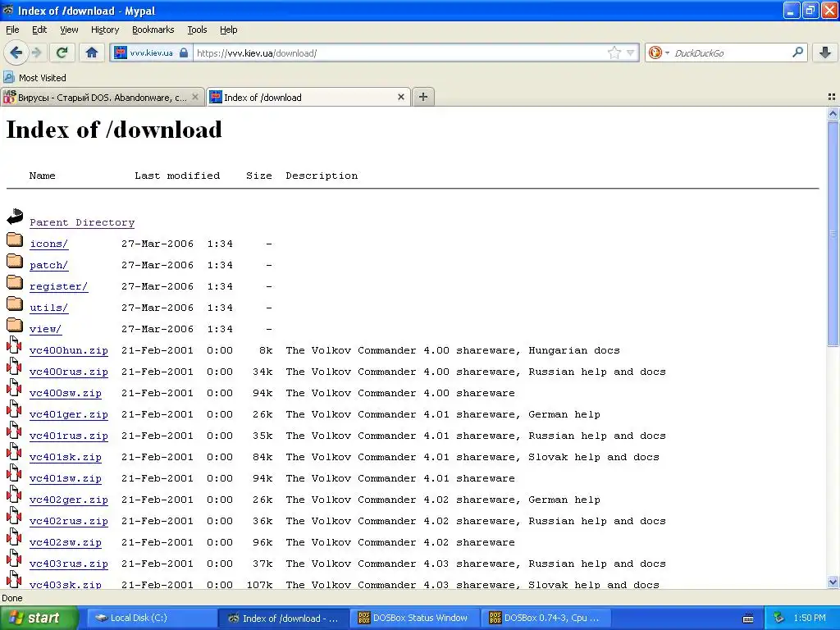
Task: Sort listing by Name column header
Action: 43,176
